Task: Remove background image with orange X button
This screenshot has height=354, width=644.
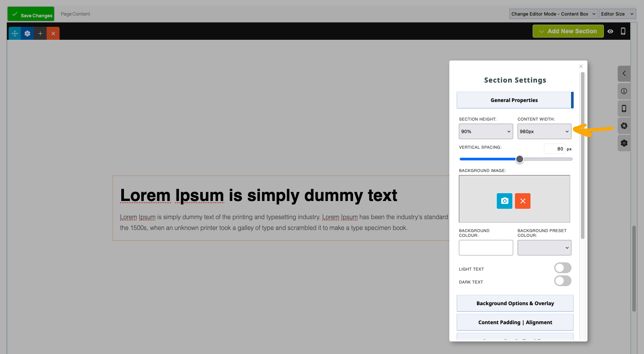Action: click(x=522, y=201)
